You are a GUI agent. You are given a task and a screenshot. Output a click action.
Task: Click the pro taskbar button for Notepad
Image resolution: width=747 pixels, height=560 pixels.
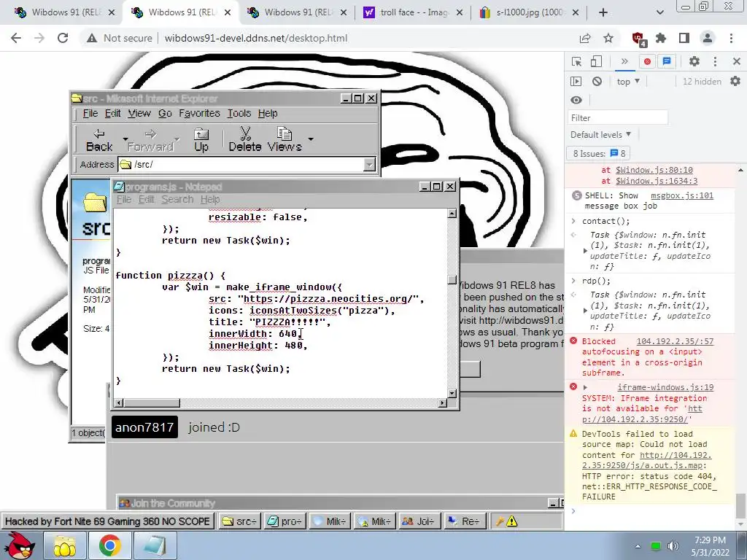[285, 521]
